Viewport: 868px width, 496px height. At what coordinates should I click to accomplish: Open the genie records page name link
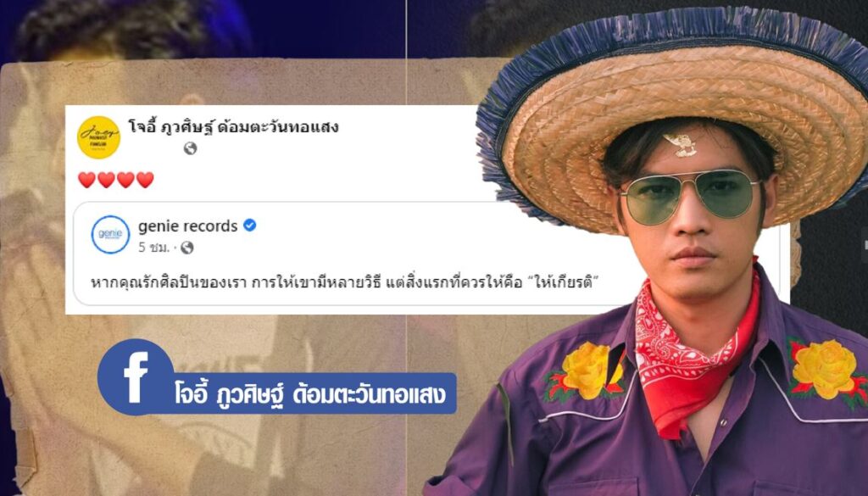coord(187,226)
